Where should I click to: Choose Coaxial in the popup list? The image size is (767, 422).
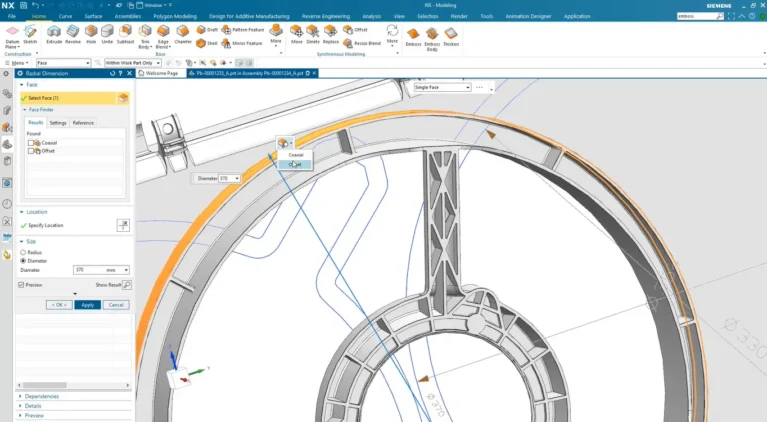(295, 155)
